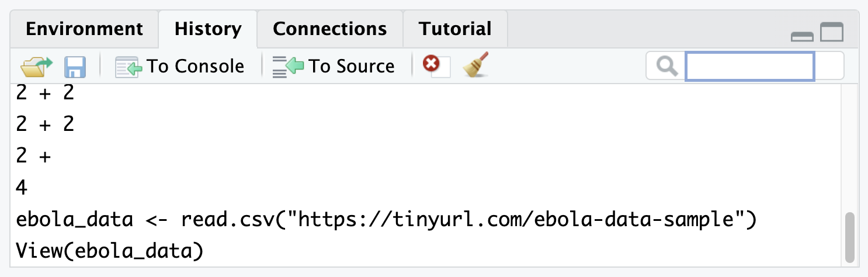
Task: Click the magnifying glass search icon
Action: [x=666, y=66]
